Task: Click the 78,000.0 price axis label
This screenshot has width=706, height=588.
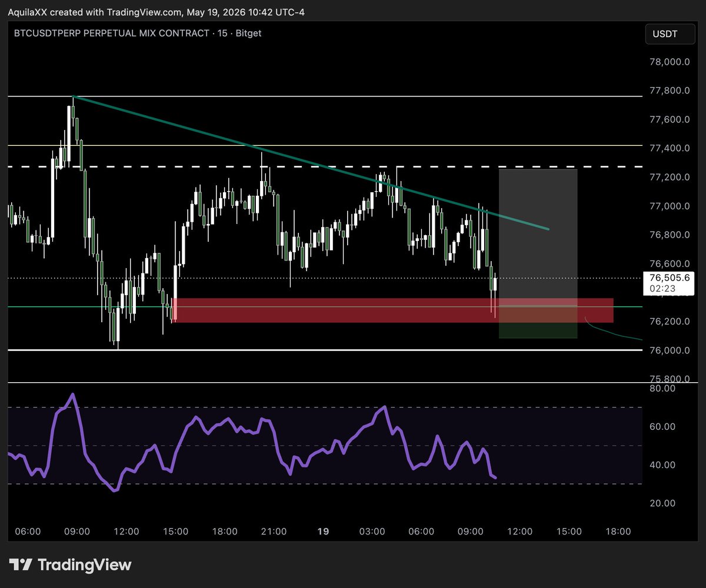Action: pyautogui.click(x=670, y=62)
